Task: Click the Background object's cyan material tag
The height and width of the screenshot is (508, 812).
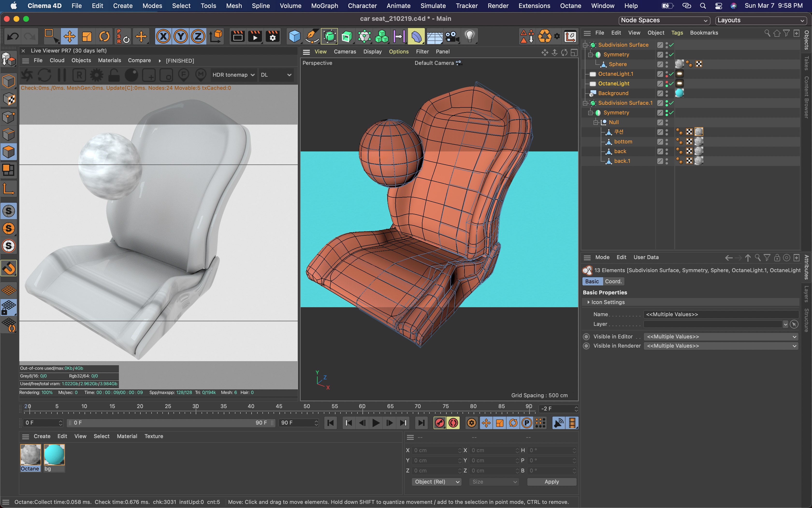Action: (680, 93)
